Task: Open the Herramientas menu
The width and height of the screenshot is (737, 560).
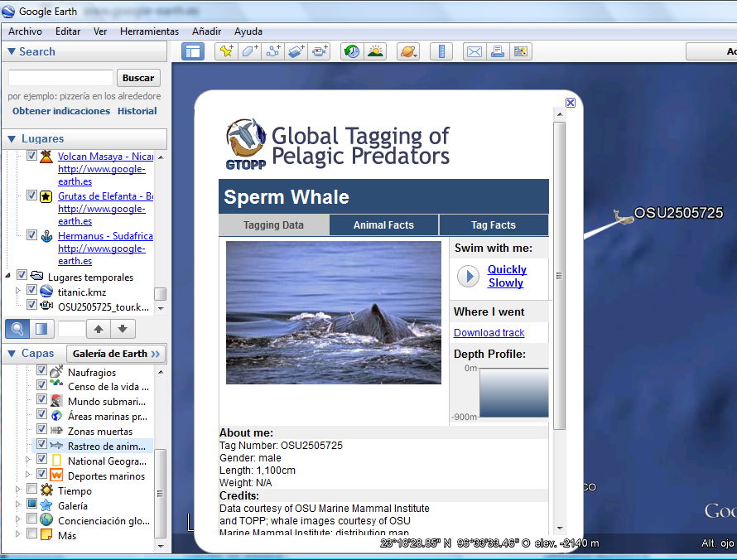Action: coord(149,31)
